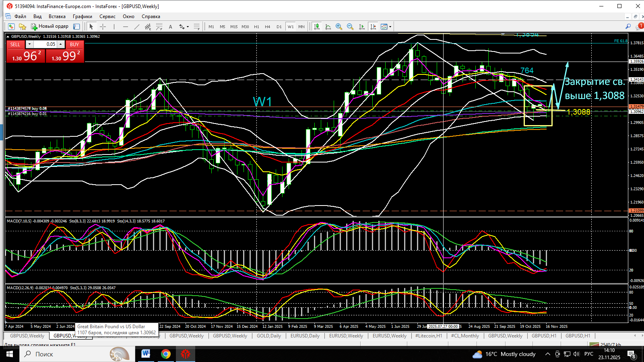Decrease lot volume with down arrow

29,44
